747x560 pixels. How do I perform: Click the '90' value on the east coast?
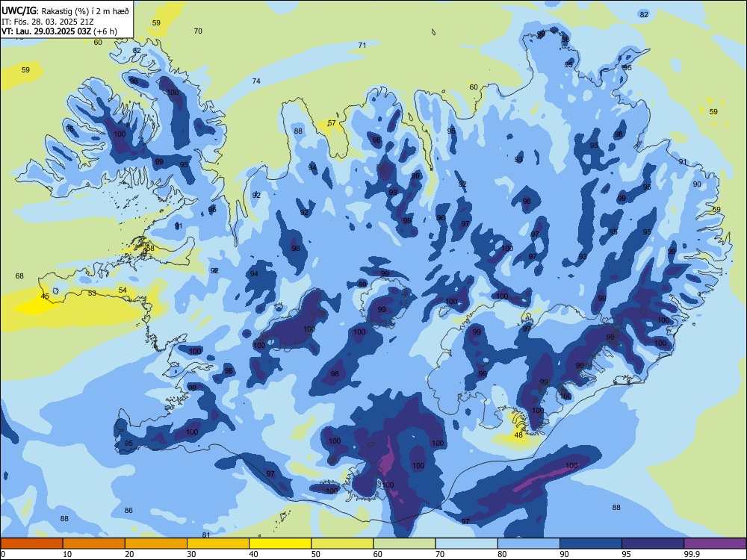pos(697,184)
